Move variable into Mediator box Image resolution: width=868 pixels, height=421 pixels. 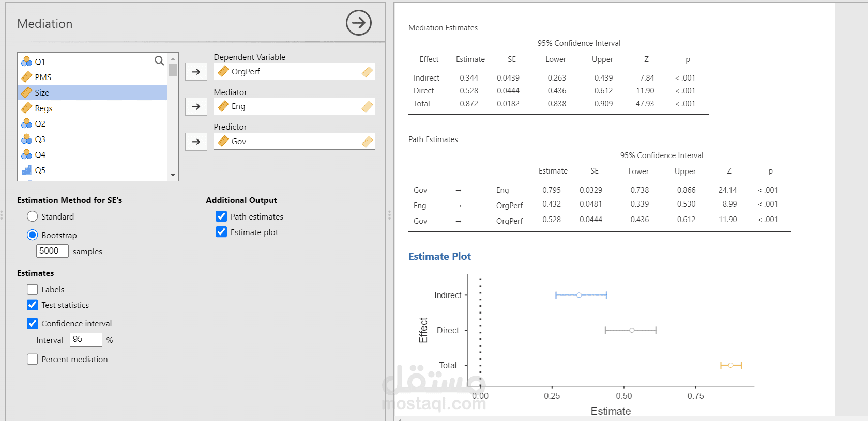196,106
